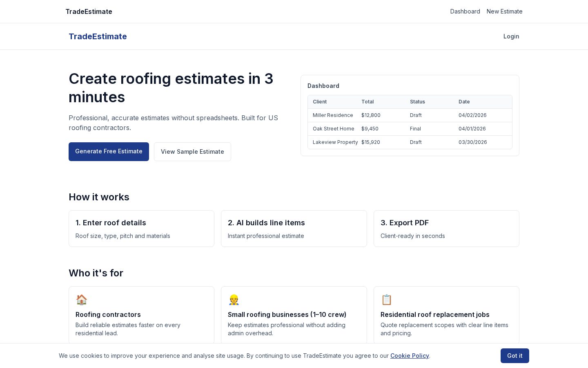Screen dimensions: 588x368
Task: Click the Client column header
Action: (320, 102)
